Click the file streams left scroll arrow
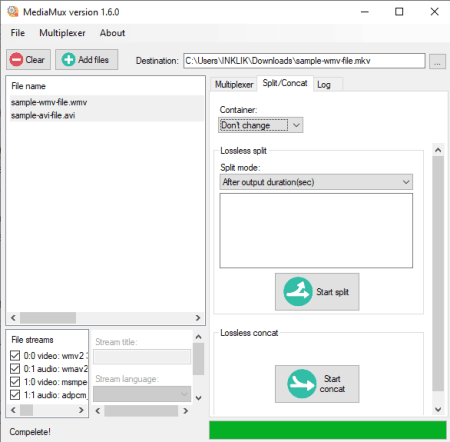This screenshot has width=450, height=442. click(13, 410)
